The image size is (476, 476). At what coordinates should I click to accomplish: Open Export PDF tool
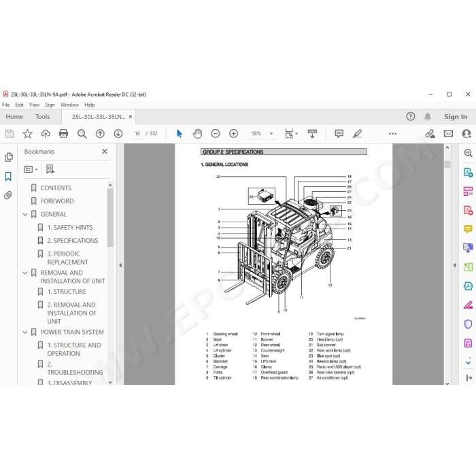coord(468,172)
